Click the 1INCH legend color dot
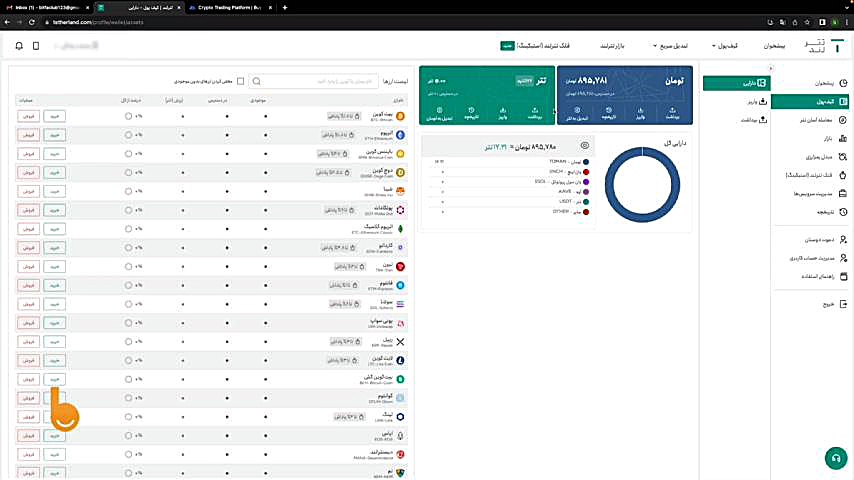 click(586, 172)
